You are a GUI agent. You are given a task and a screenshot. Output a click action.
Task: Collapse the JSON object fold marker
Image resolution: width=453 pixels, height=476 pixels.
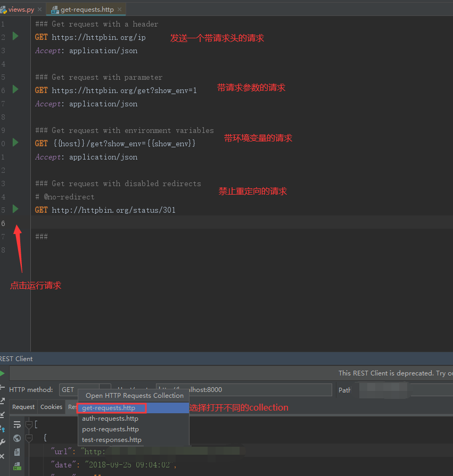(29, 438)
